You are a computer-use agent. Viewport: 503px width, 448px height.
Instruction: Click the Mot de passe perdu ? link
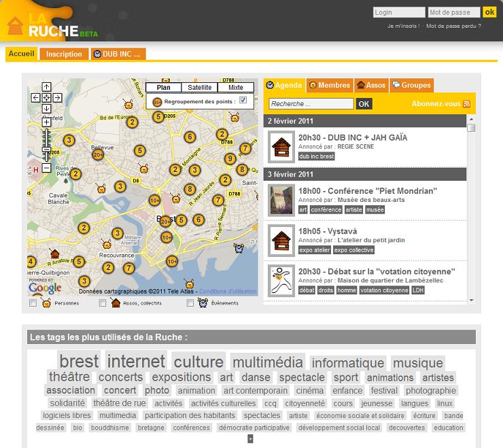pyautogui.click(x=453, y=26)
